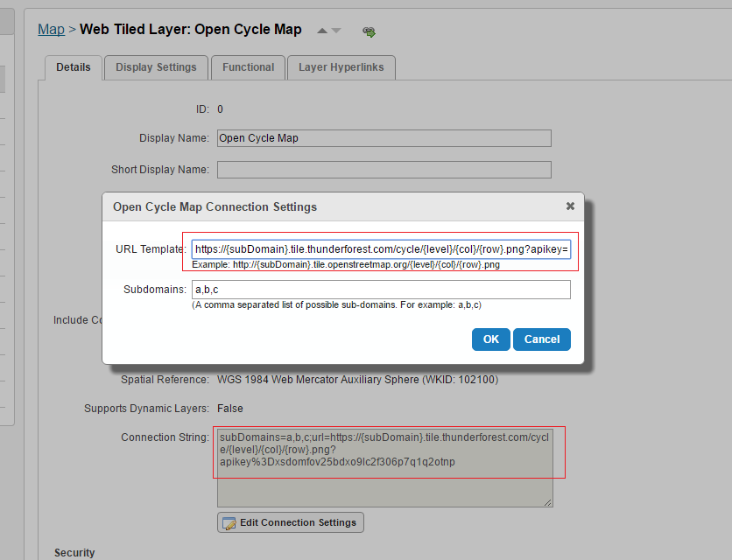This screenshot has width=732, height=560.
Task: Click the comma separated sub-domains hint text
Action: click(x=336, y=304)
